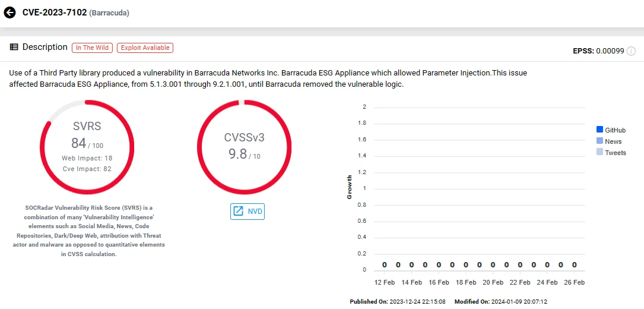Click the CVE-2023-7102 title
644x309 pixels.
click(55, 12)
